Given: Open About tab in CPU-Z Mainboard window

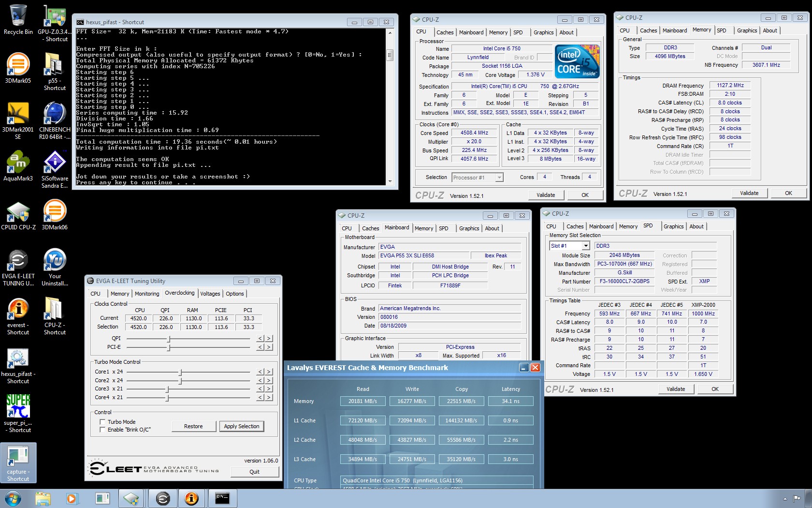Looking at the screenshot, I should (x=492, y=228).
